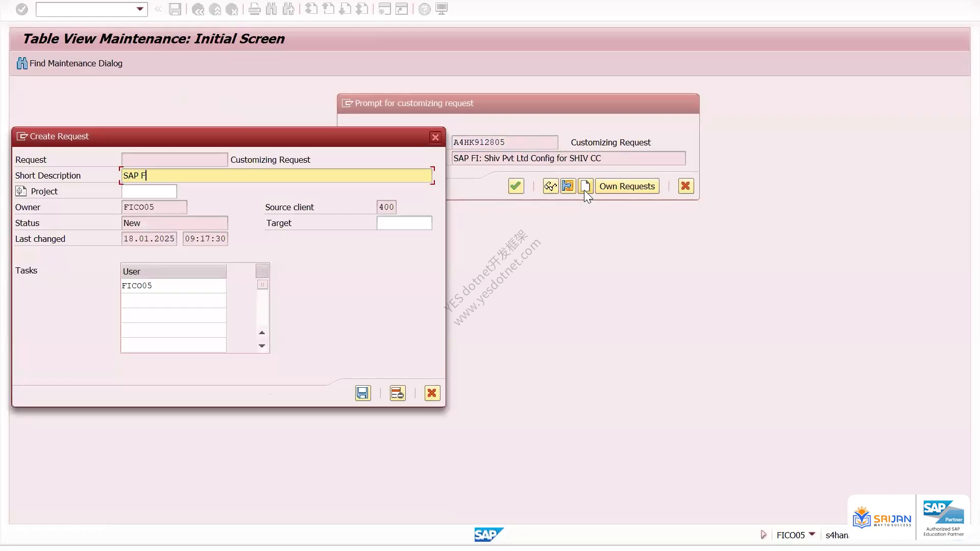Image resolution: width=980 pixels, height=551 pixels.
Task: Click the User column header in Tasks table
Action: point(174,271)
